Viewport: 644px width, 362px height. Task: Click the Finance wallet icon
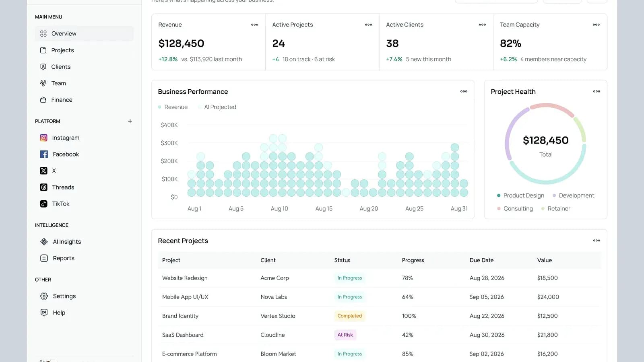43,100
